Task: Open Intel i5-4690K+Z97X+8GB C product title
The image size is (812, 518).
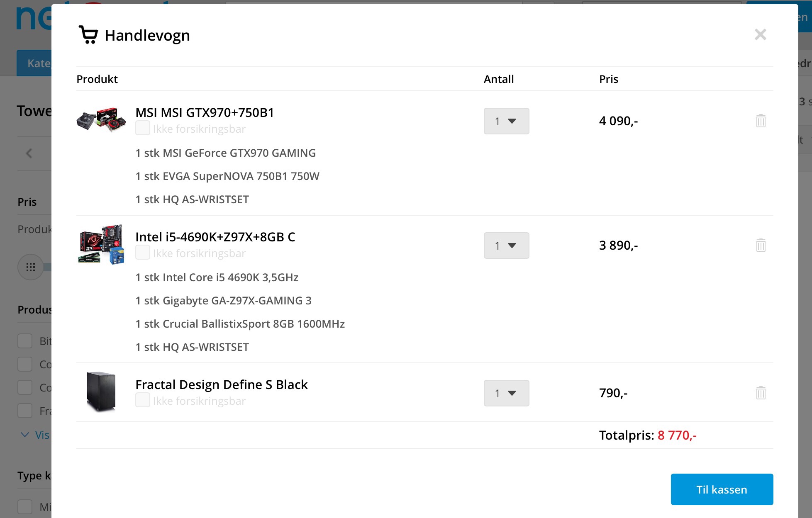Action: [215, 237]
